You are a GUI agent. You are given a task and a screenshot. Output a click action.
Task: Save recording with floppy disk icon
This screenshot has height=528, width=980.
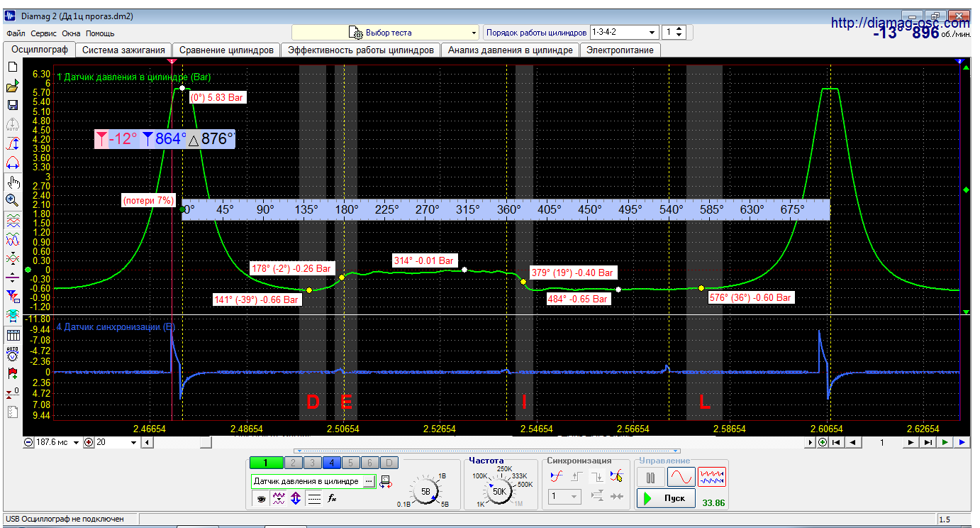tap(12, 105)
